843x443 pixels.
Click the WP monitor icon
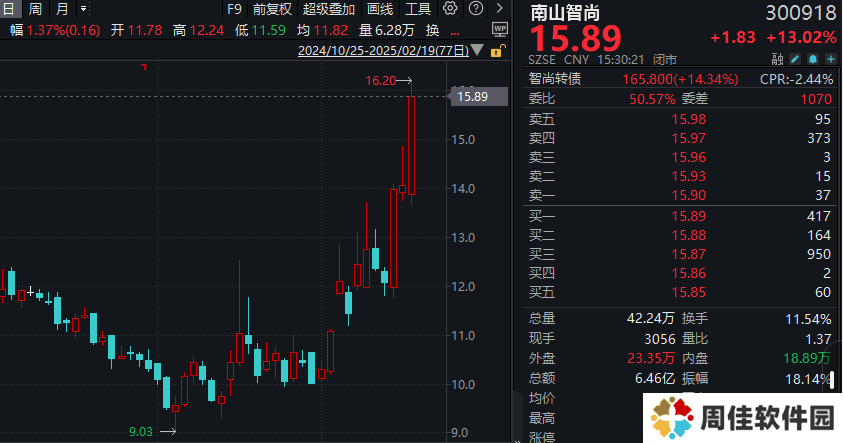point(499,30)
